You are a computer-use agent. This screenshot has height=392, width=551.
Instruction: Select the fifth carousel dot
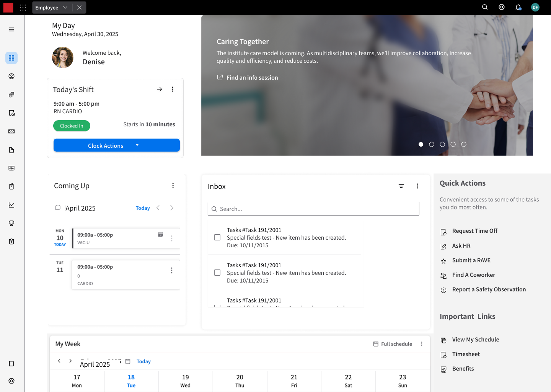pos(464,144)
